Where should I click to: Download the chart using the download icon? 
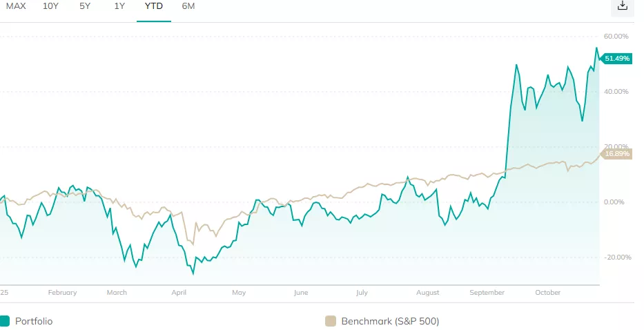[x=623, y=6]
